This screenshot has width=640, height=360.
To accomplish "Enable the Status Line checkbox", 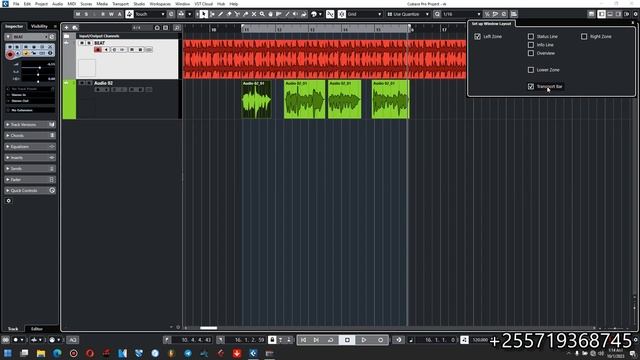I will coord(531,37).
